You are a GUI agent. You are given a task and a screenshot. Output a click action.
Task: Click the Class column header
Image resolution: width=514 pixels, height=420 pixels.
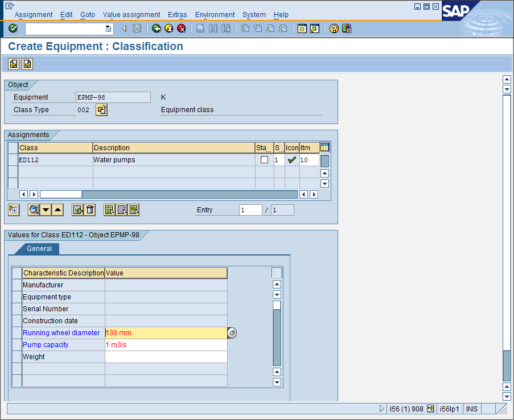55,148
